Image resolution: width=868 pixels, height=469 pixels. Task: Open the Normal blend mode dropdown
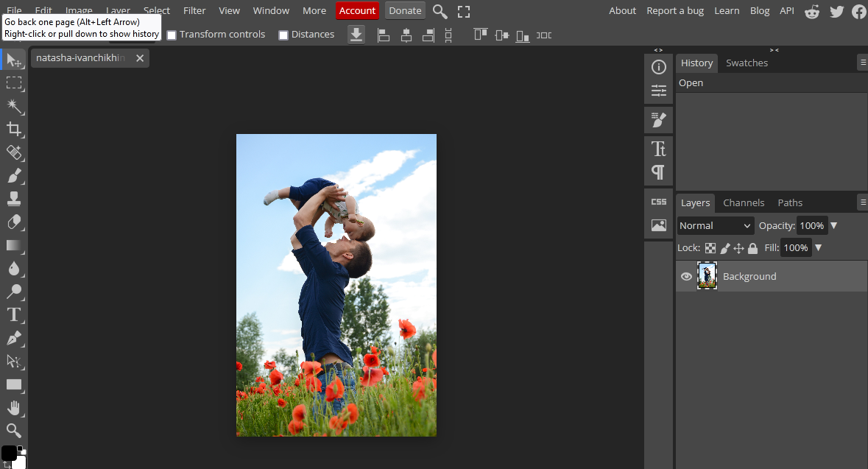click(715, 225)
